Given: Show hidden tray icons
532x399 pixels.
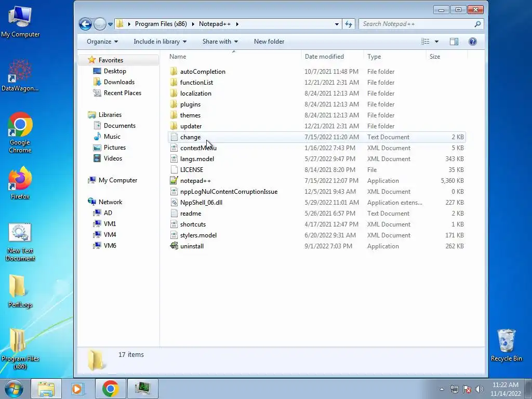Looking at the screenshot, I should 442,389.
